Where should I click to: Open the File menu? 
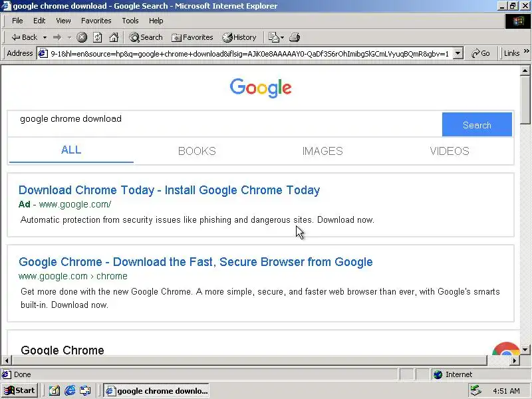(17, 21)
